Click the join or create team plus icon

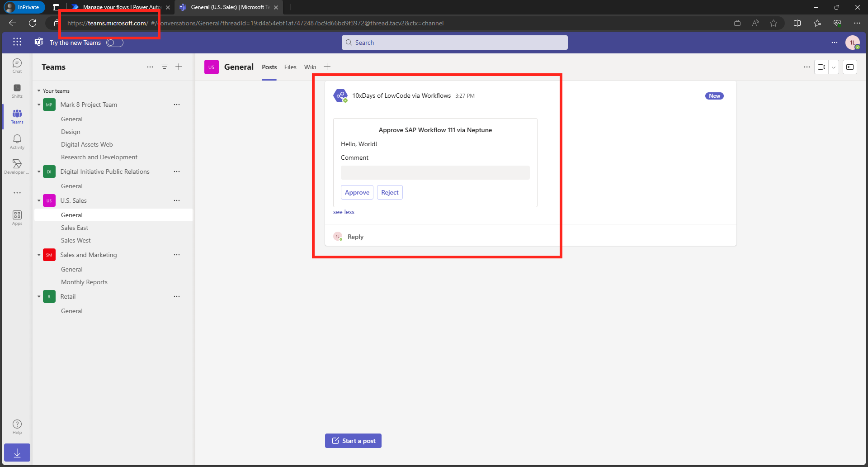179,67
